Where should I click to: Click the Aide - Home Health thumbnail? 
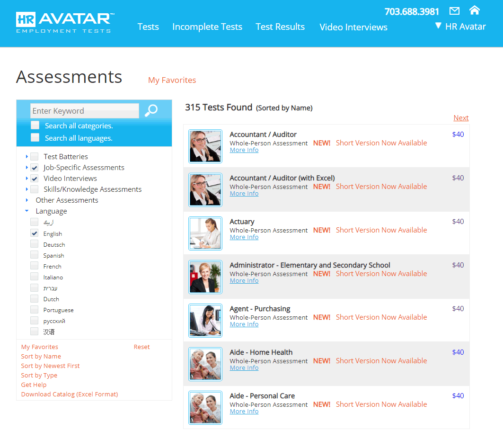coord(205,364)
